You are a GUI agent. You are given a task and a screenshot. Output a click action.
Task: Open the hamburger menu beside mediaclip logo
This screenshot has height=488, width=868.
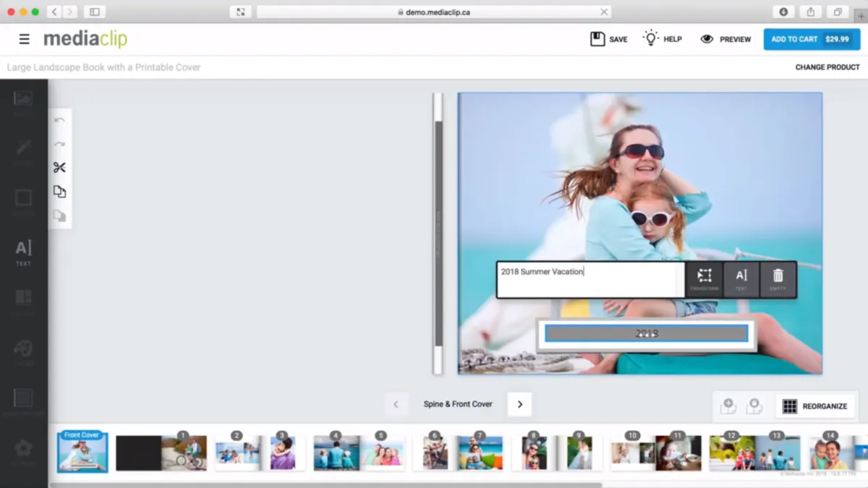click(24, 39)
